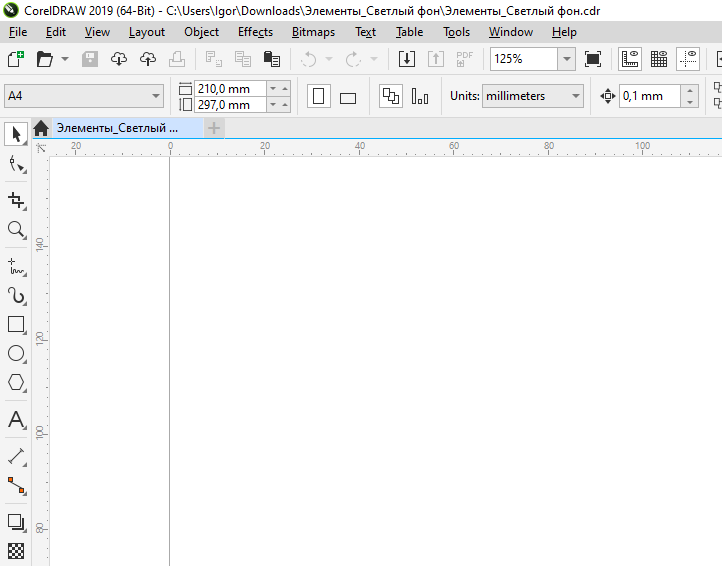Click the Copy icon
The image size is (722, 566).
point(243,59)
